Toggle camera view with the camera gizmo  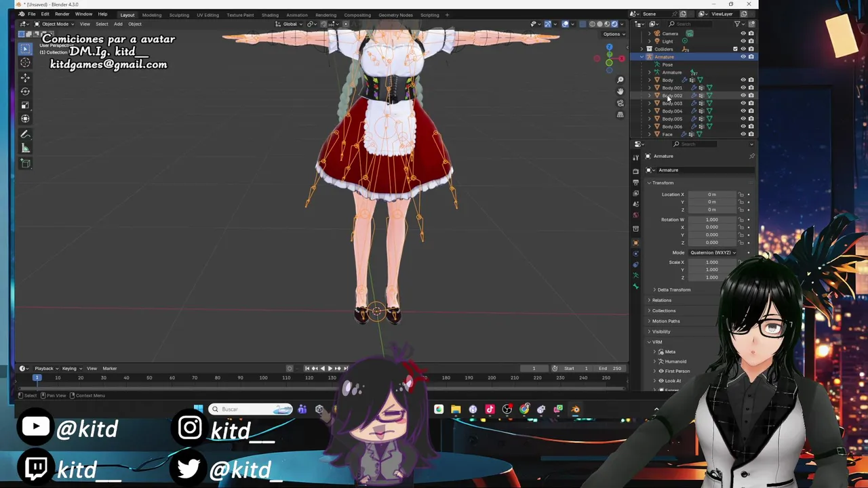tap(620, 103)
